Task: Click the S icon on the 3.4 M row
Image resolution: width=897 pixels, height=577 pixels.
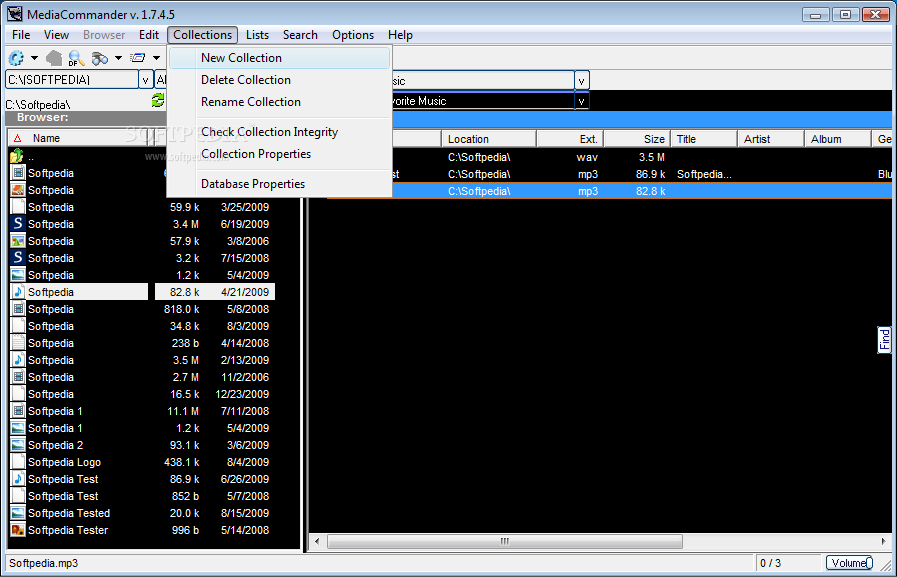Action: pyautogui.click(x=18, y=224)
